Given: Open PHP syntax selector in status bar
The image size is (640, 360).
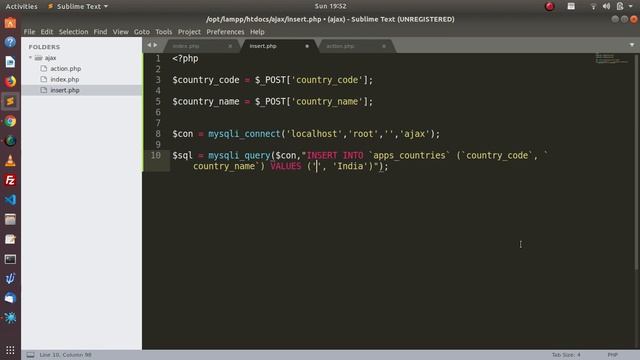Looking at the screenshot, I should (612, 355).
